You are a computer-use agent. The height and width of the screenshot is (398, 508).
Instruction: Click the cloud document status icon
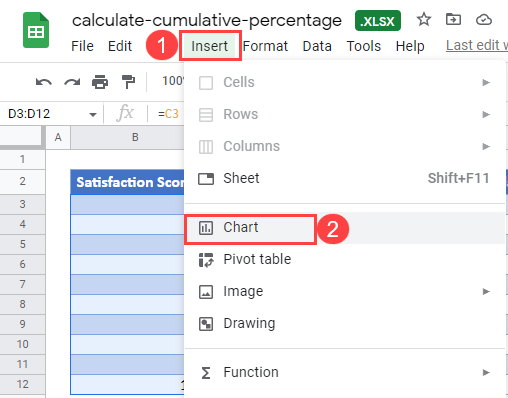click(x=483, y=20)
